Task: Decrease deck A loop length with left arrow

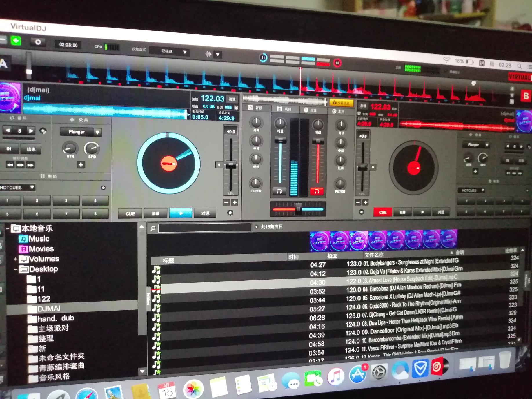Action: [8, 130]
